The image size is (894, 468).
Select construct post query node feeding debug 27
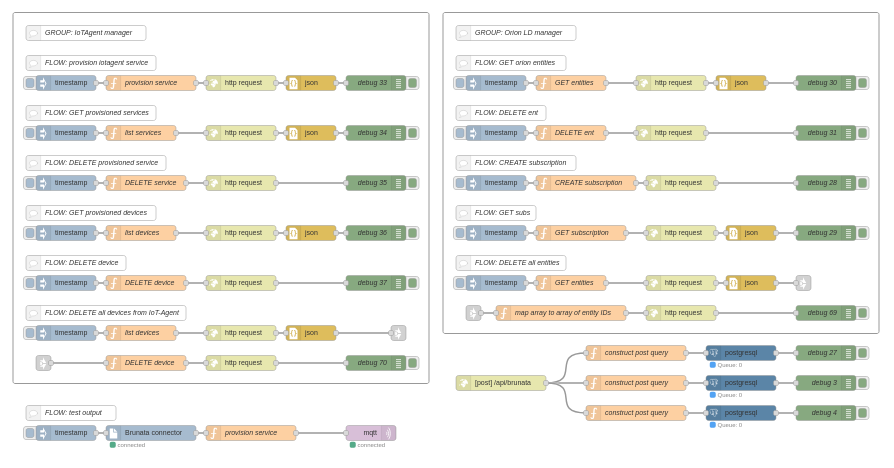[x=636, y=353]
